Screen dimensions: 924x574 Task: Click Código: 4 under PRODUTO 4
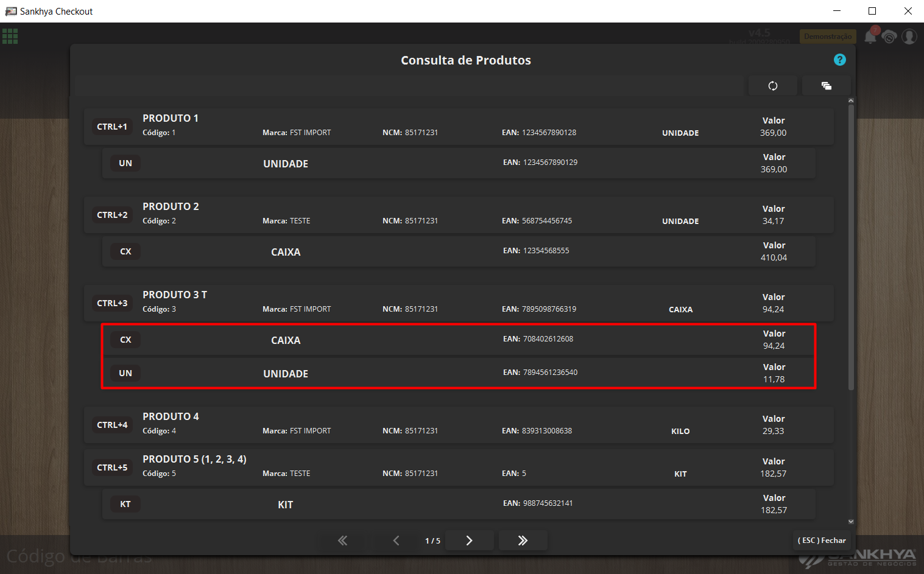(x=159, y=431)
